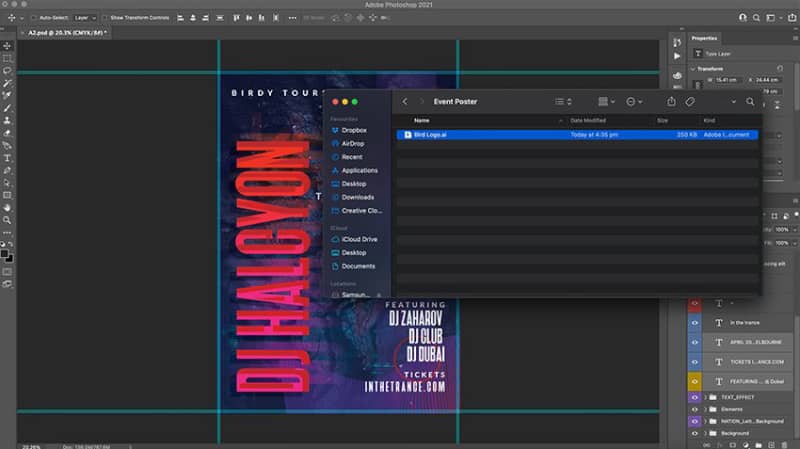
Task: Click Finder tags icon
Action: 690,102
